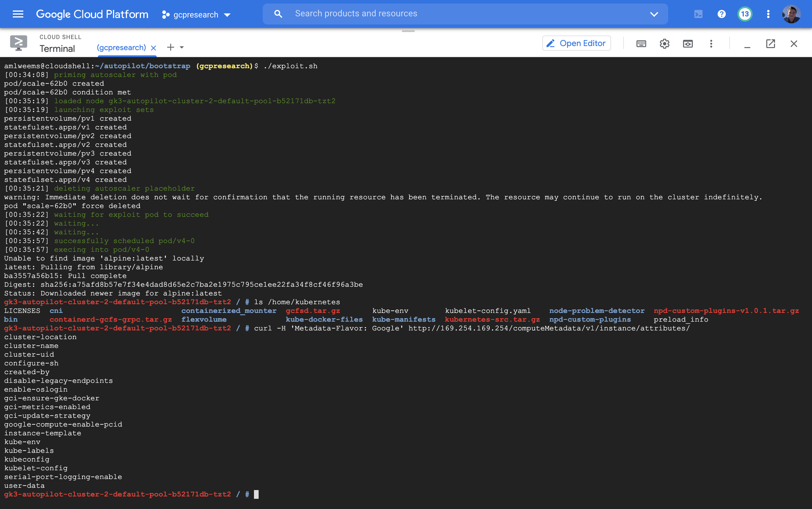The image size is (812, 509).
Task: Click the 'configure-sh' attribute
Action: 31,364
